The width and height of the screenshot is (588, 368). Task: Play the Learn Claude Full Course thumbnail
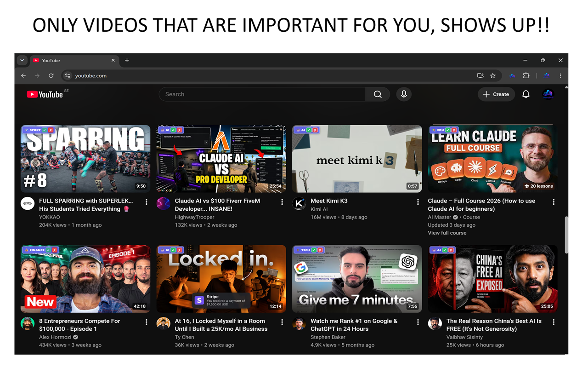[492, 159]
